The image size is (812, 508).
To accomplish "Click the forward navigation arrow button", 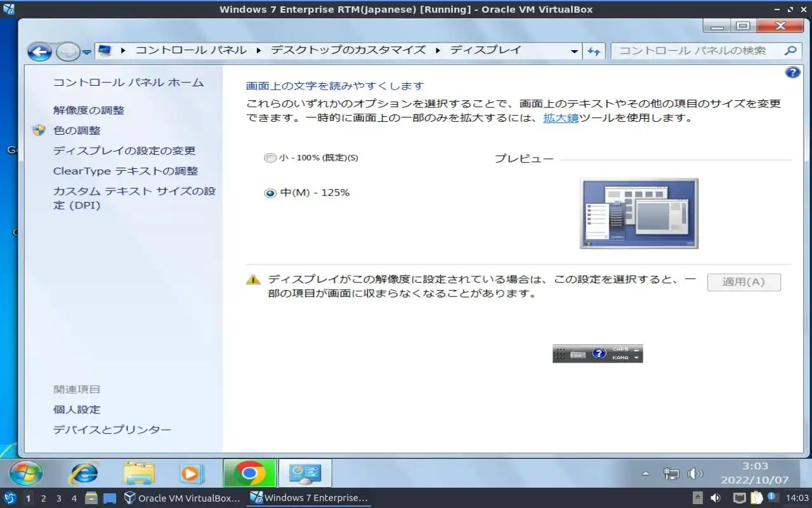I will [x=68, y=51].
